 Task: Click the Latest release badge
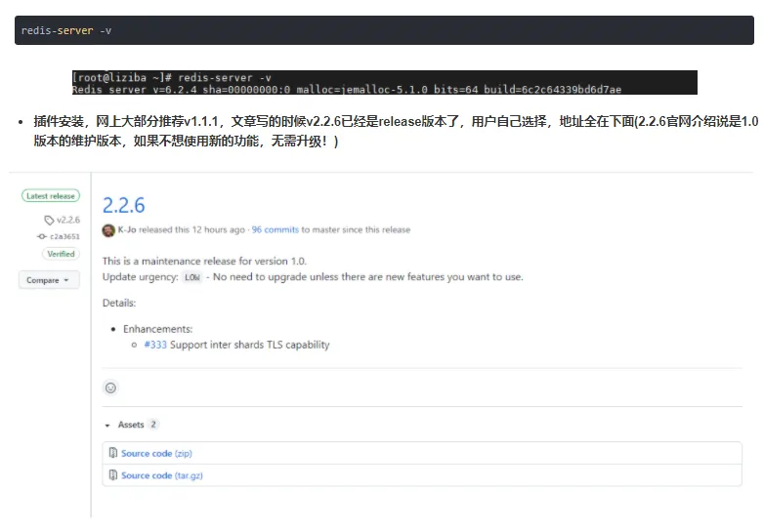coord(51,195)
